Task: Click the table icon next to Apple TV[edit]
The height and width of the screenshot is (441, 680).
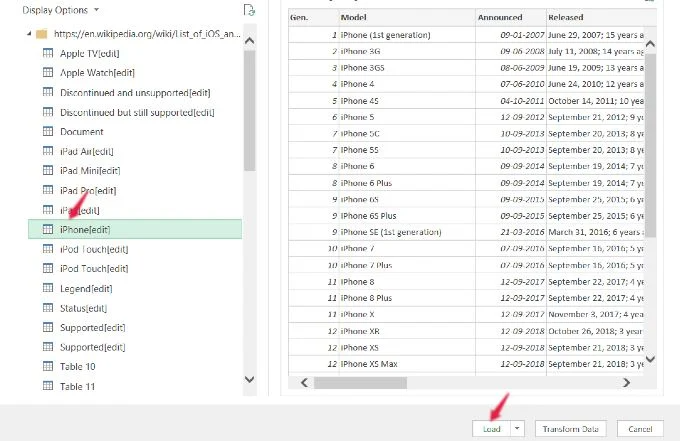Action: 47,54
